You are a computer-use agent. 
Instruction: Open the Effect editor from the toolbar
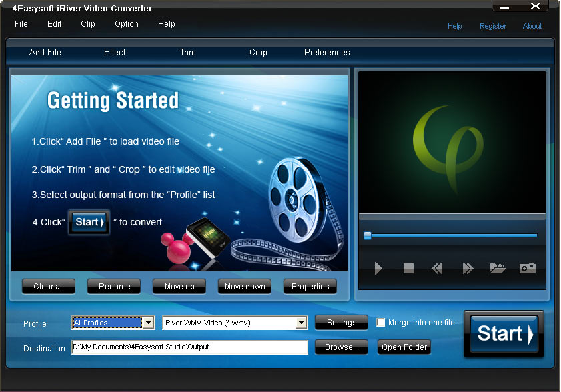coord(114,52)
